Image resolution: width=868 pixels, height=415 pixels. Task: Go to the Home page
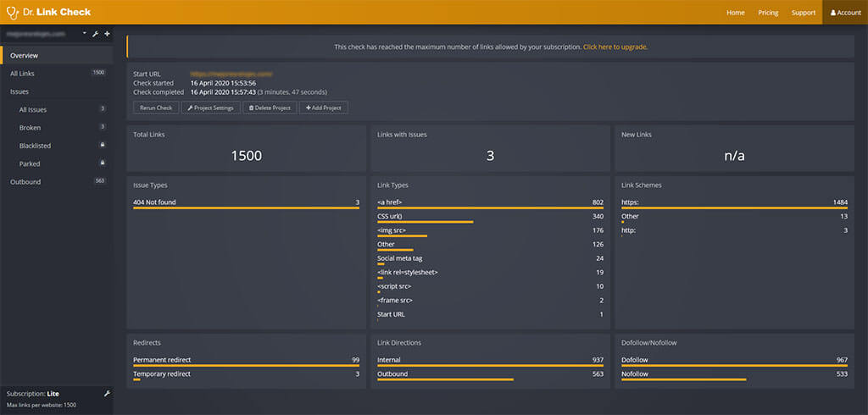[x=736, y=12]
